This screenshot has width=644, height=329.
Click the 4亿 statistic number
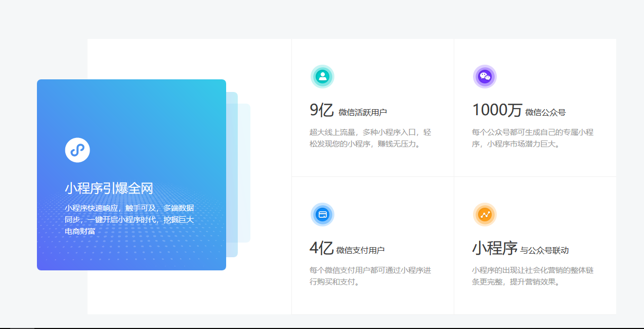(x=322, y=248)
